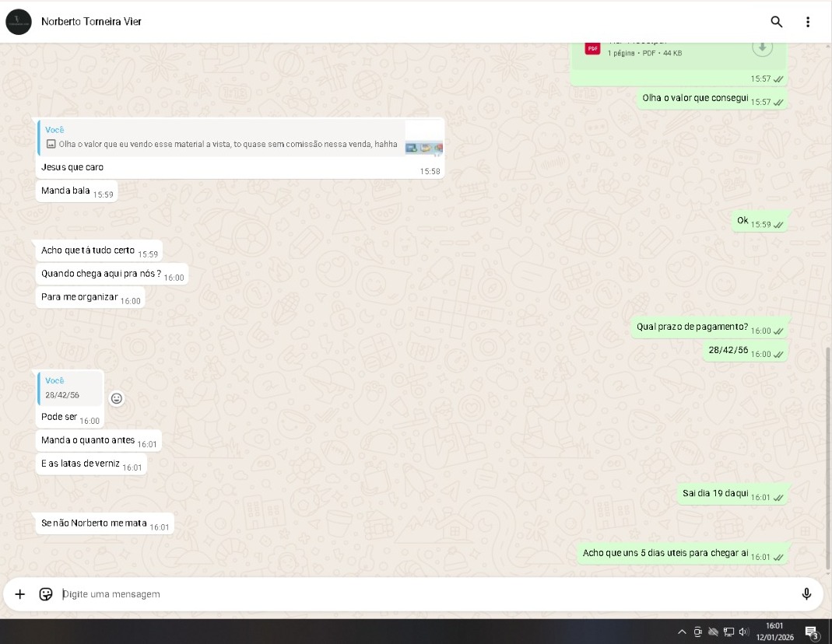832x644 pixels.
Task: Click the microphone voice message icon
Action: (x=806, y=594)
